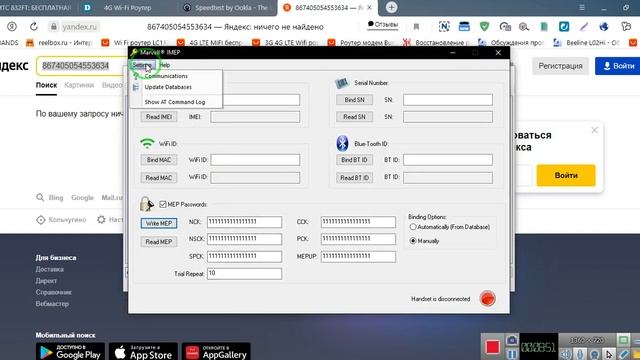Screen dimensions: 640x360
Task: Click the Trial Repeat field
Action: [x=244, y=273]
